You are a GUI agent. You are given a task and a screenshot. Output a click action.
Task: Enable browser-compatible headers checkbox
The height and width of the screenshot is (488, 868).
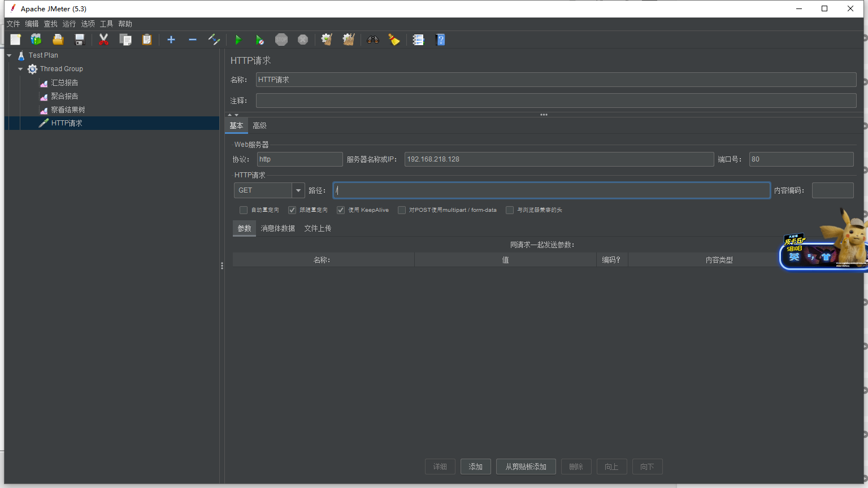510,210
